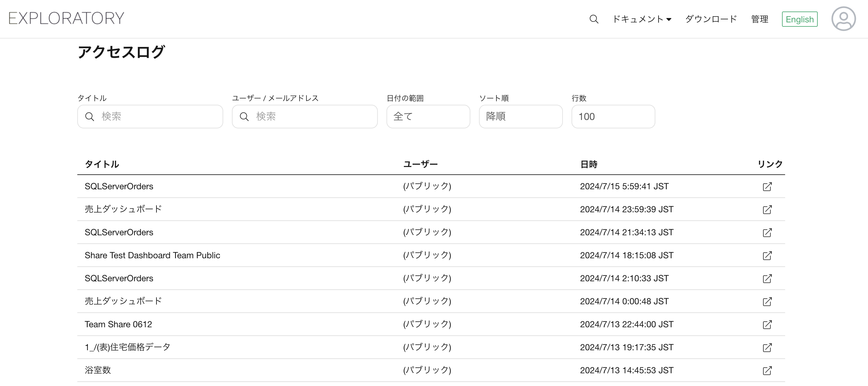Open link for 売上ダッシュボード at 2024/7/14 0:00:48
The height and width of the screenshot is (386, 868).
(x=767, y=301)
